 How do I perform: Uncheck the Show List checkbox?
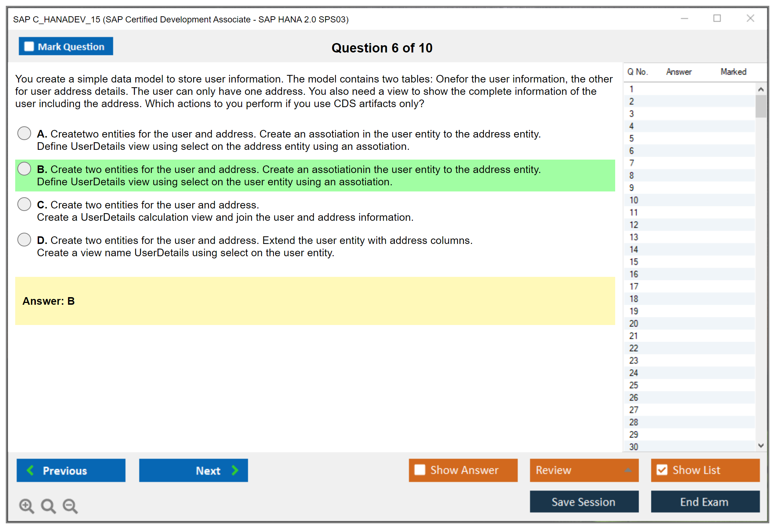click(662, 470)
